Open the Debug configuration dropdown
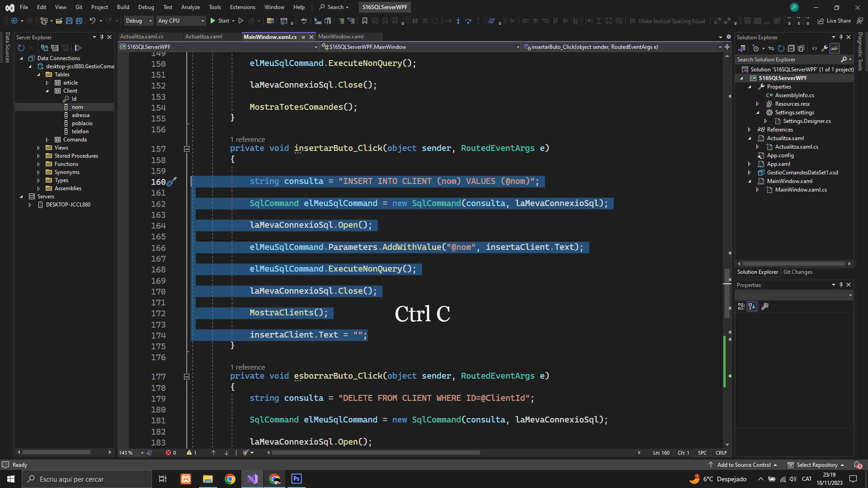The image size is (868, 488). pos(150,21)
